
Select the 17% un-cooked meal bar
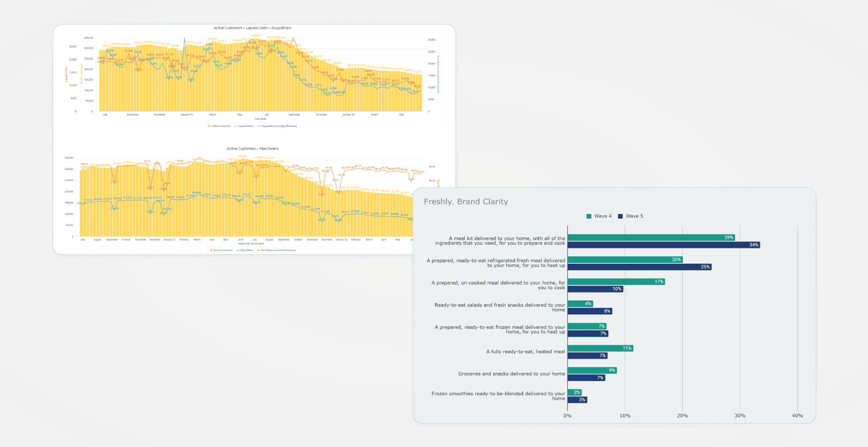click(616, 282)
